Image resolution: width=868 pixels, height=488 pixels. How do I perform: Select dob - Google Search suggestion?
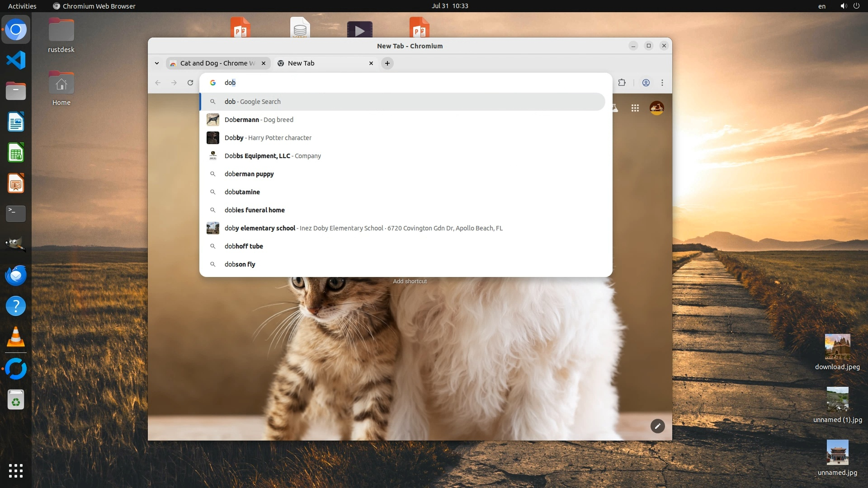[x=252, y=102]
